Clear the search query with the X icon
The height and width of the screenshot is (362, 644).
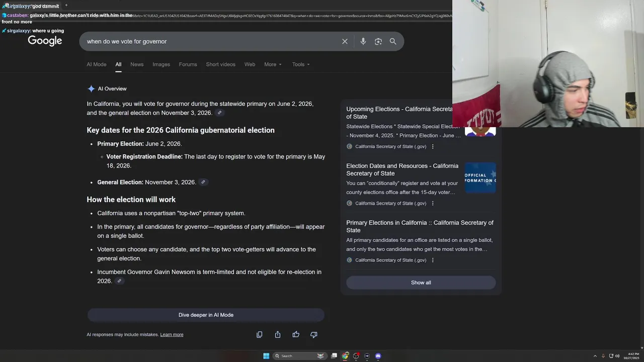click(345, 41)
